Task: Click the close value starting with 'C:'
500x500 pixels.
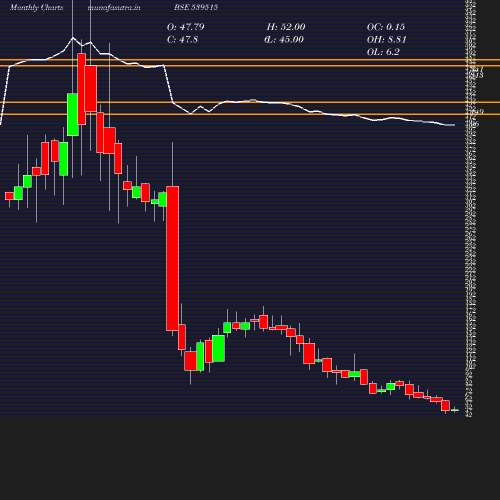Action: pyautogui.click(x=182, y=39)
